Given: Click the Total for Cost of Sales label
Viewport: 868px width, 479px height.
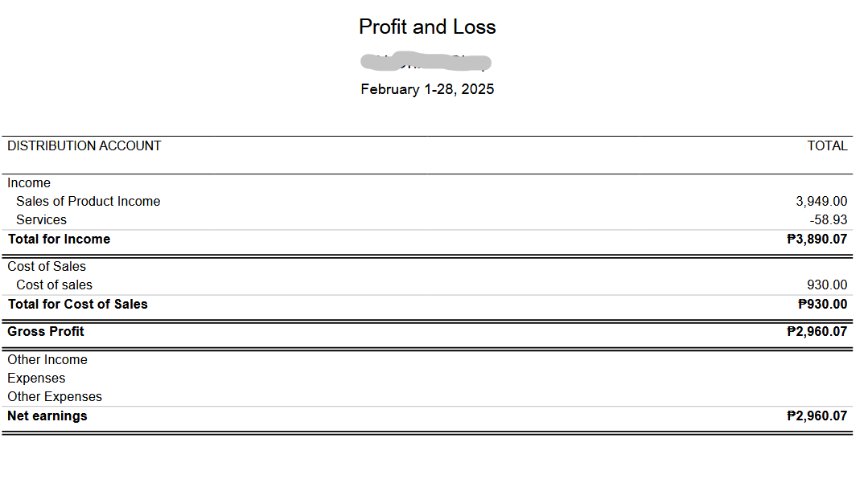Looking at the screenshot, I should pos(77,305).
